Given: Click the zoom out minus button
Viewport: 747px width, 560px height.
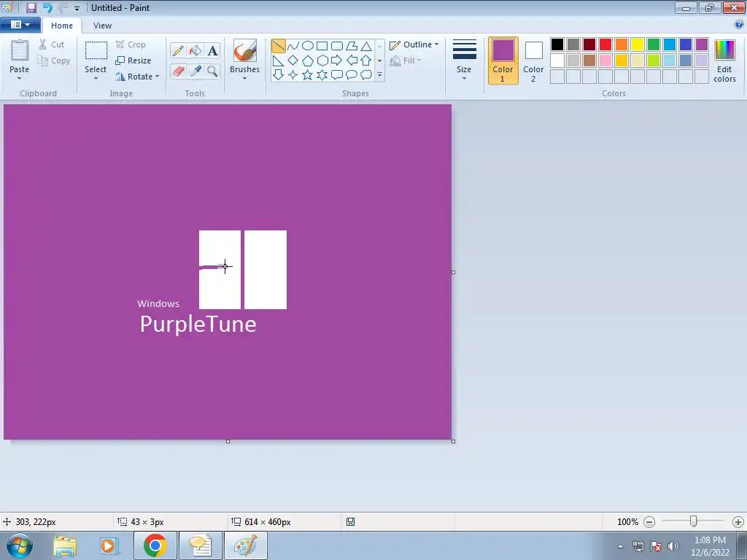Looking at the screenshot, I should click(649, 522).
